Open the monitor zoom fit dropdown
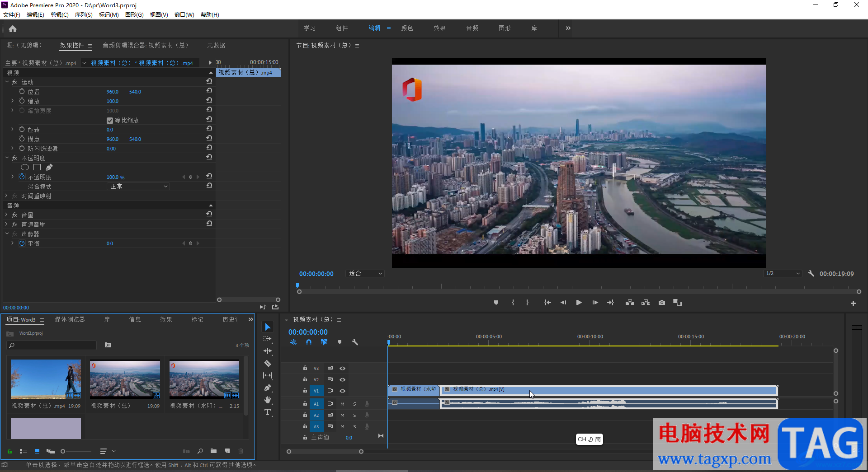This screenshot has height=472, width=868. click(365, 274)
